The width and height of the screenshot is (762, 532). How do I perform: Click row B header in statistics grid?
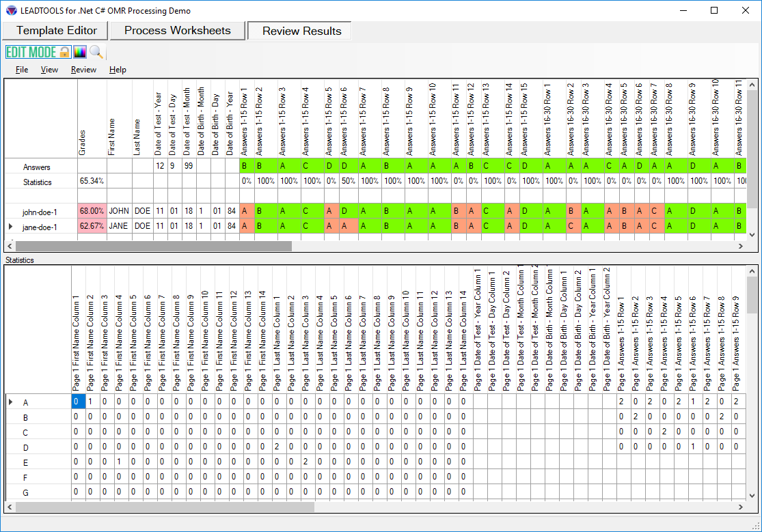point(38,417)
